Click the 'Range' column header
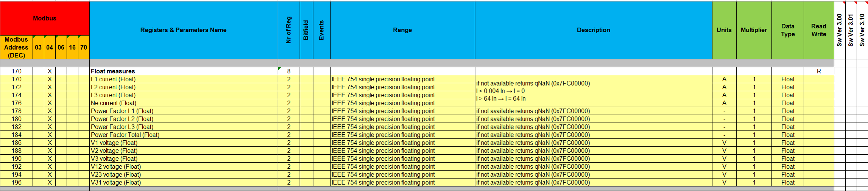The width and height of the screenshot is (868, 191). pos(402,30)
